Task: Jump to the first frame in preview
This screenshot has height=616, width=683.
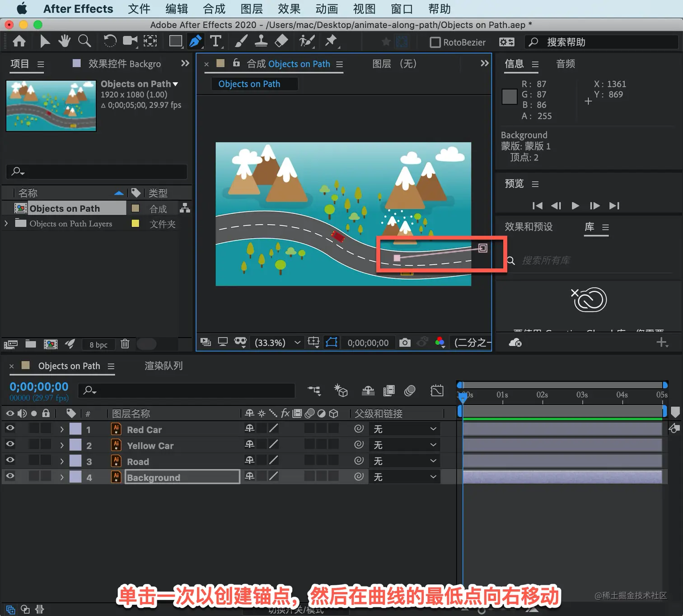Action: tap(537, 206)
